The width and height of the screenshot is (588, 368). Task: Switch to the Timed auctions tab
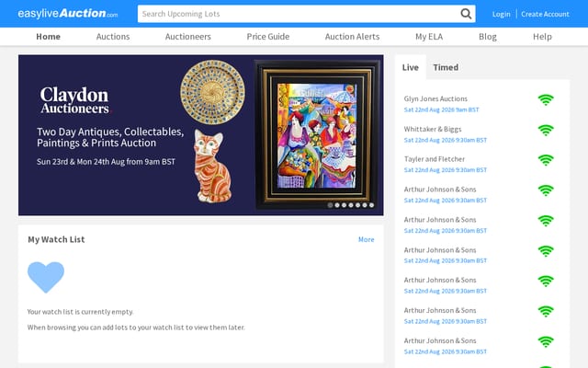446,67
